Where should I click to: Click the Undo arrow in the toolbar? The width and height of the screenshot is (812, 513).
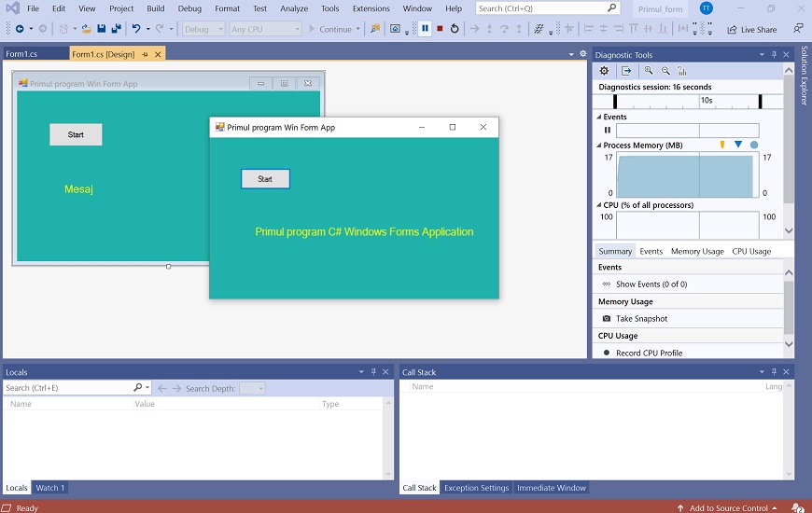point(136,29)
